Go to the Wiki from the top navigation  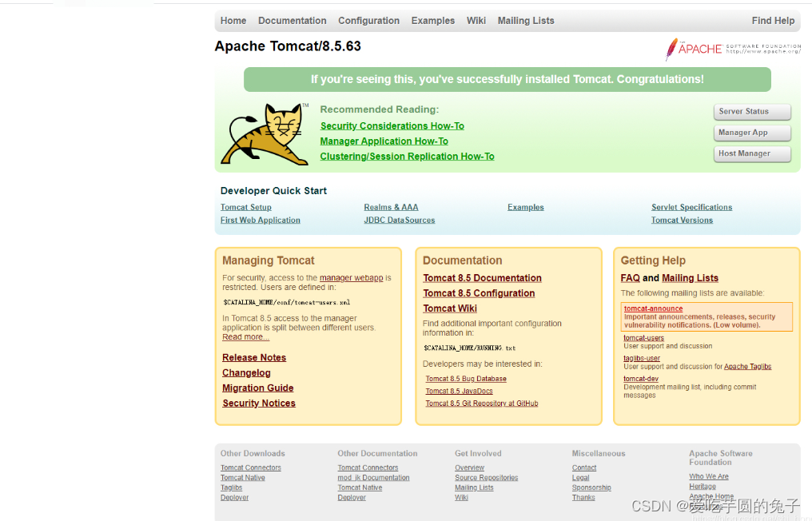[x=476, y=20]
